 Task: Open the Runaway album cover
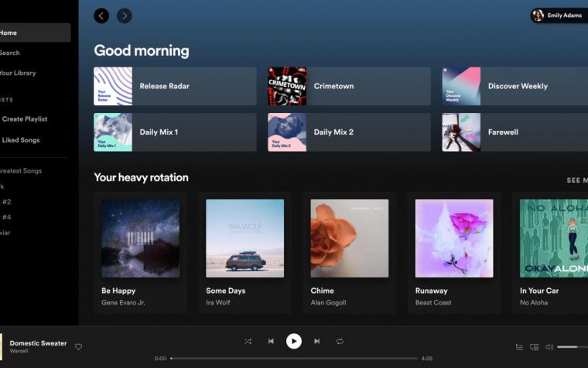[x=454, y=239]
